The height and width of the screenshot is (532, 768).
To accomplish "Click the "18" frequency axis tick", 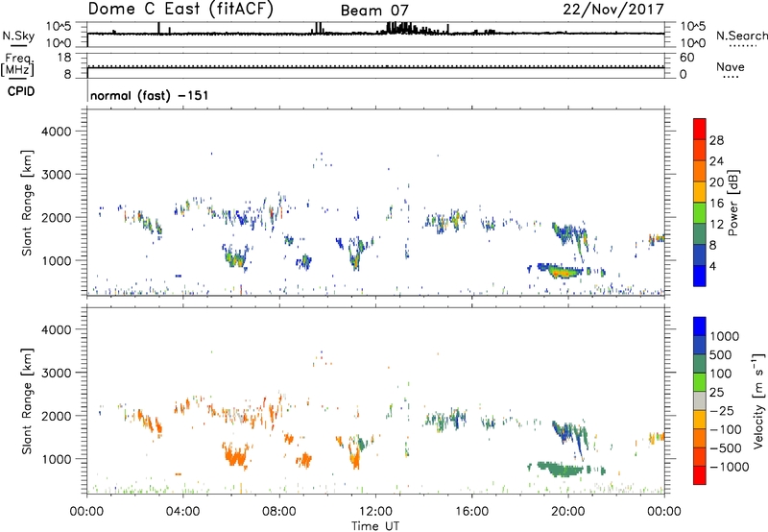I will (x=64, y=58).
